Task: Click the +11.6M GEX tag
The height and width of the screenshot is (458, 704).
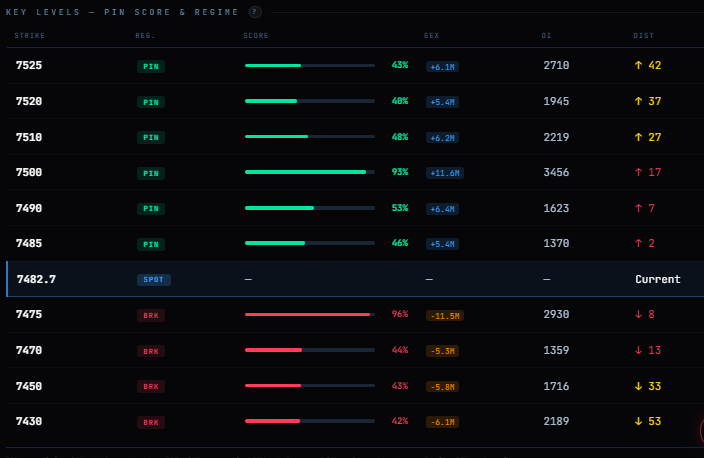Action: pyautogui.click(x=445, y=173)
